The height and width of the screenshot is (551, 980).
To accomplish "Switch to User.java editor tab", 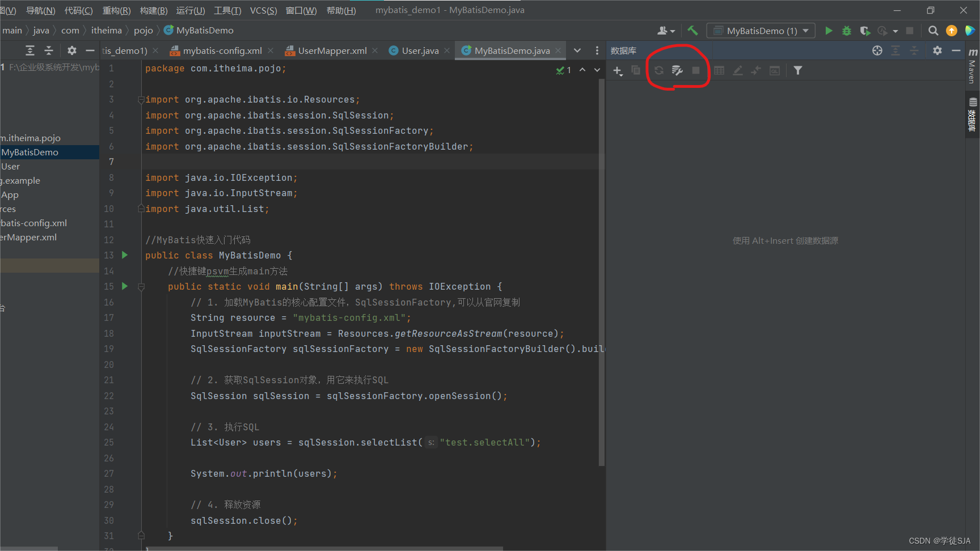I will tap(420, 50).
